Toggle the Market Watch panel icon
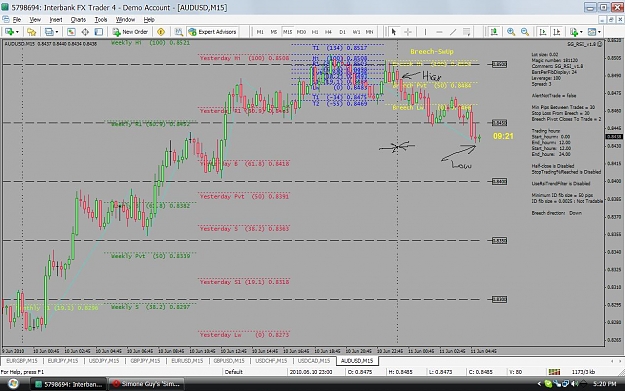625x391 pixels. pos(71,32)
